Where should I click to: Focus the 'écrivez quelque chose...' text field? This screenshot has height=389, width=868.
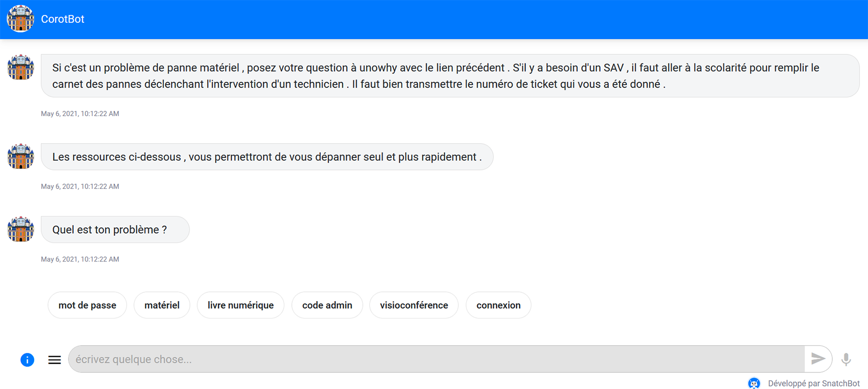click(x=436, y=359)
